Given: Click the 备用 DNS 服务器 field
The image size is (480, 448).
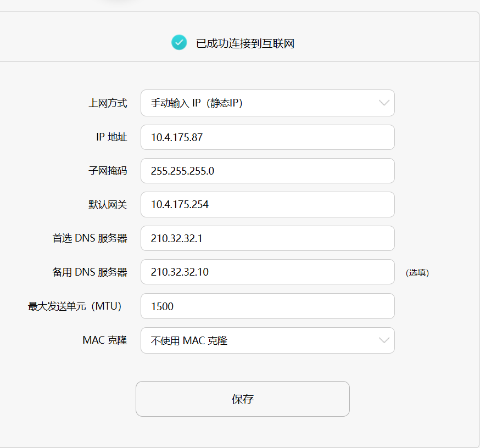Looking at the screenshot, I should [267, 272].
